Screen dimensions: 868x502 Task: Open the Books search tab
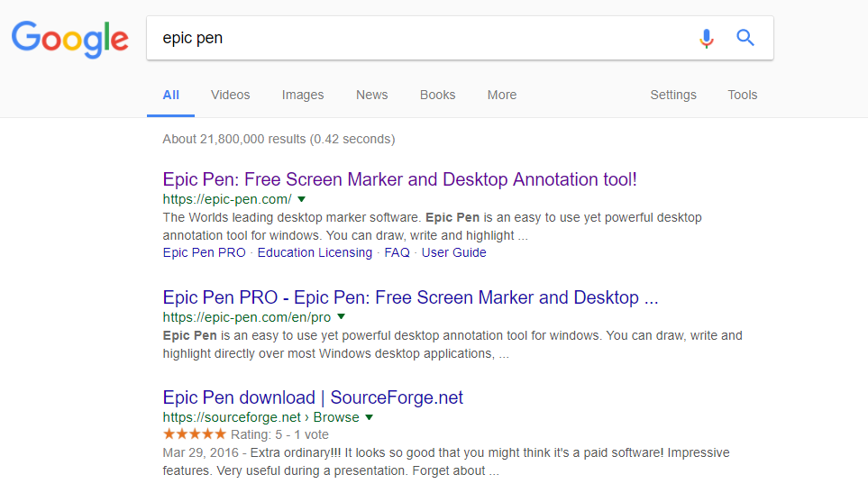(437, 95)
